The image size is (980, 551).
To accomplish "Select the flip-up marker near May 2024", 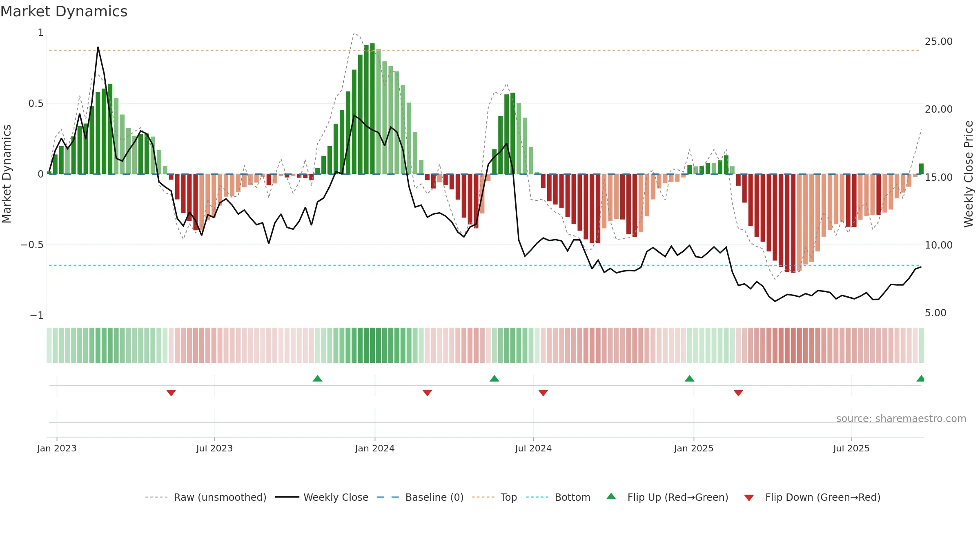I will 494,378.
